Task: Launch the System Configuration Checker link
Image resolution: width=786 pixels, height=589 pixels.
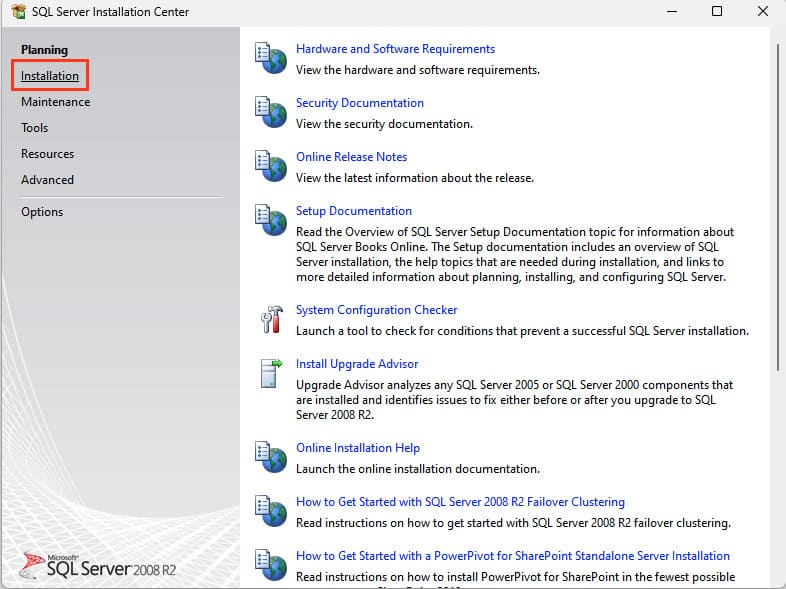Action: (376, 310)
